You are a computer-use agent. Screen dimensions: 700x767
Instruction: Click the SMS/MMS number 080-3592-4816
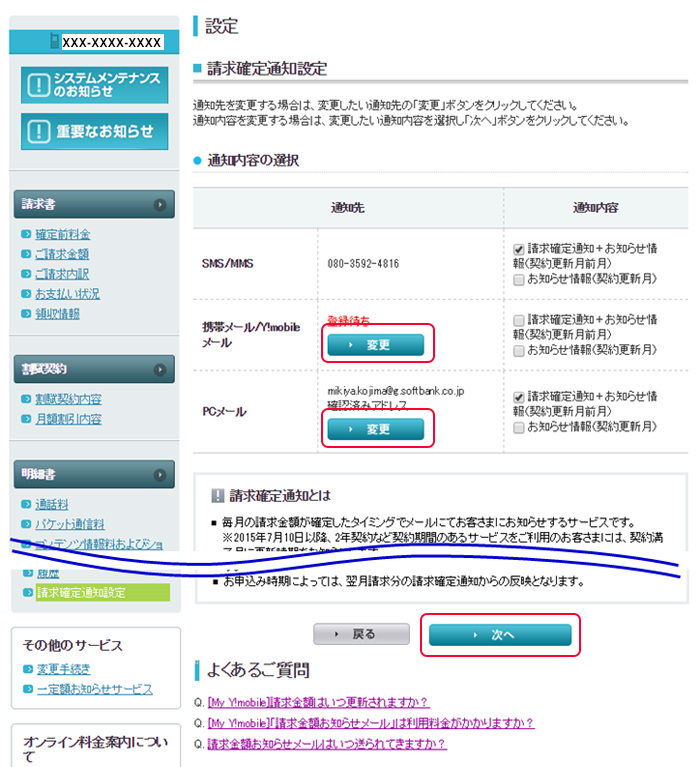(363, 264)
